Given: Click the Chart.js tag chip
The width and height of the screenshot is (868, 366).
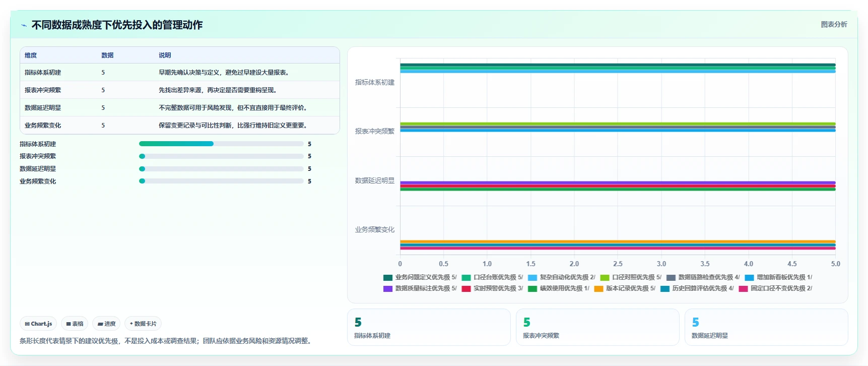Looking at the screenshot, I should click(38, 324).
